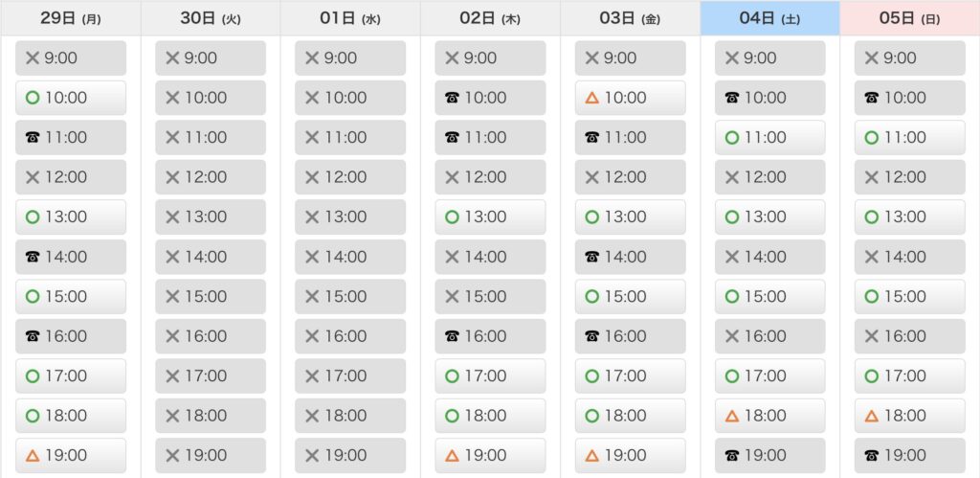Click the phone icon at 10:00 on 02日
The width and height of the screenshot is (980, 478).
(452, 98)
